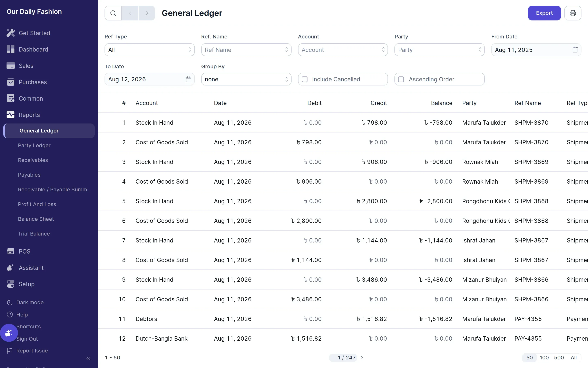Open the POS sidebar icon
Screen dimensions: 588x368
click(10, 251)
